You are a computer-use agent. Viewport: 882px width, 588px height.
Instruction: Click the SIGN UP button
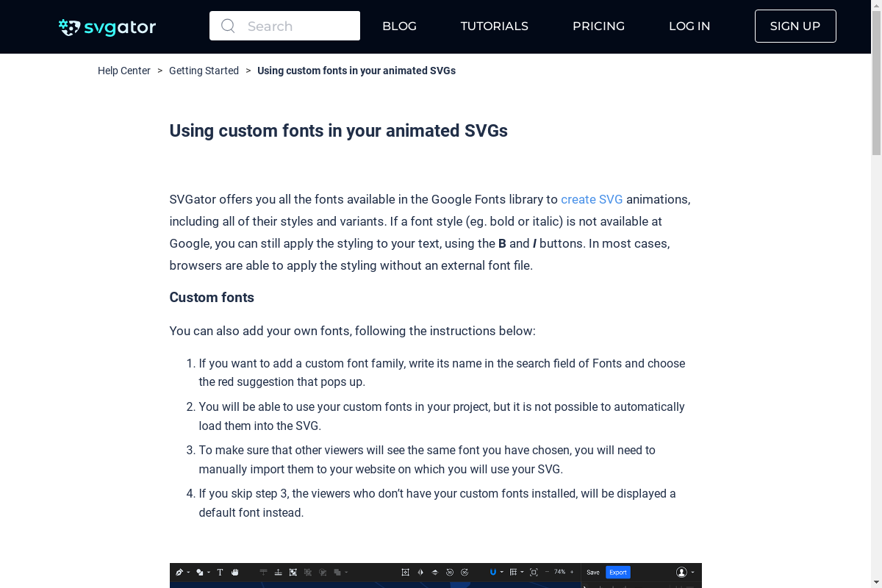(x=795, y=26)
